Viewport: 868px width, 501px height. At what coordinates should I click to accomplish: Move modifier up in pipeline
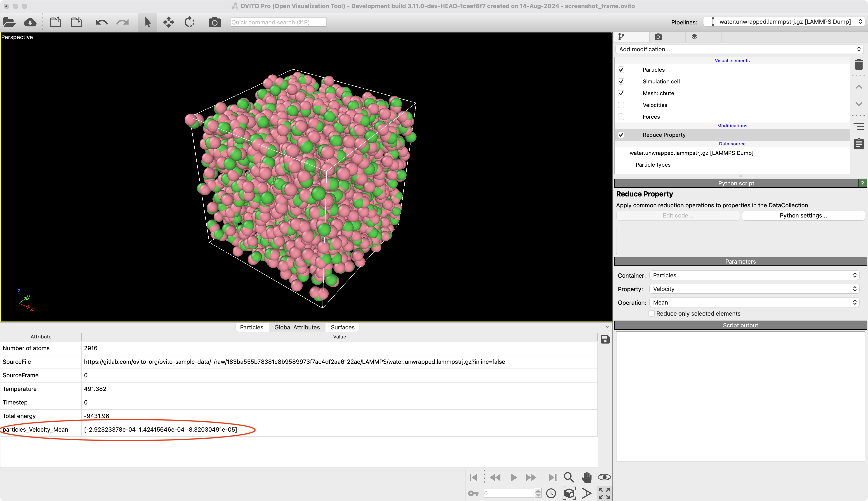click(859, 87)
